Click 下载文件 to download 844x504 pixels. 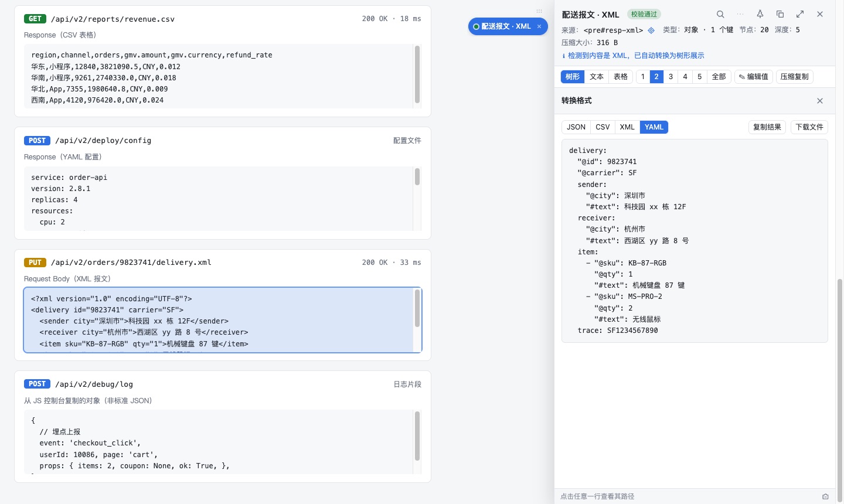coord(809,127)
